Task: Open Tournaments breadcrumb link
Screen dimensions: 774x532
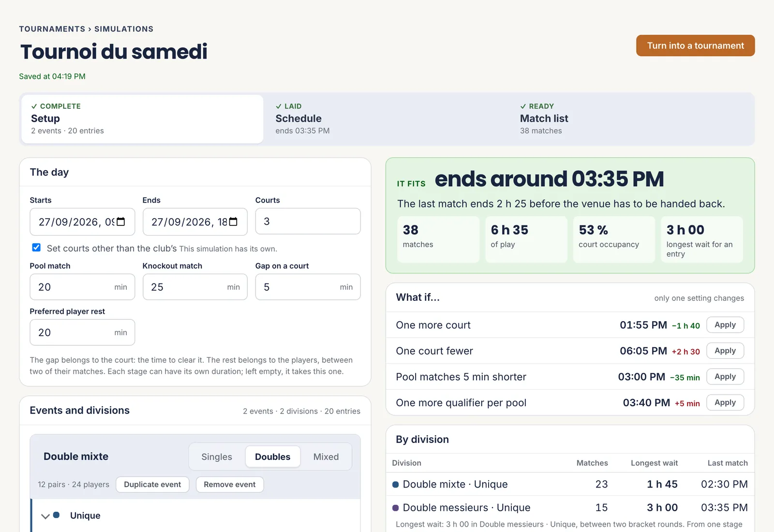Action: pos(52,29)
